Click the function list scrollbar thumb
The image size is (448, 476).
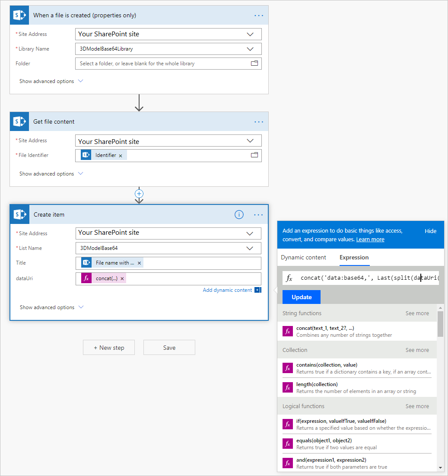coord(440,324)
